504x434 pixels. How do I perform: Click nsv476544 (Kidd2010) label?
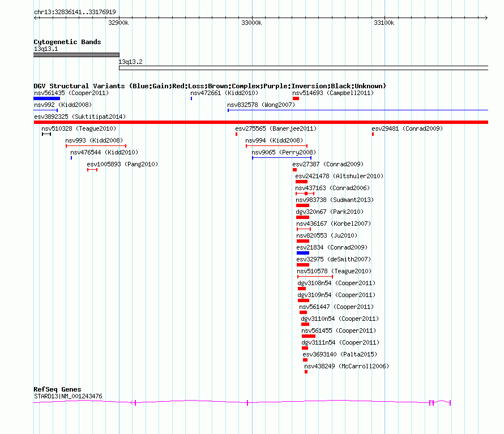click(x=104, y=152)
